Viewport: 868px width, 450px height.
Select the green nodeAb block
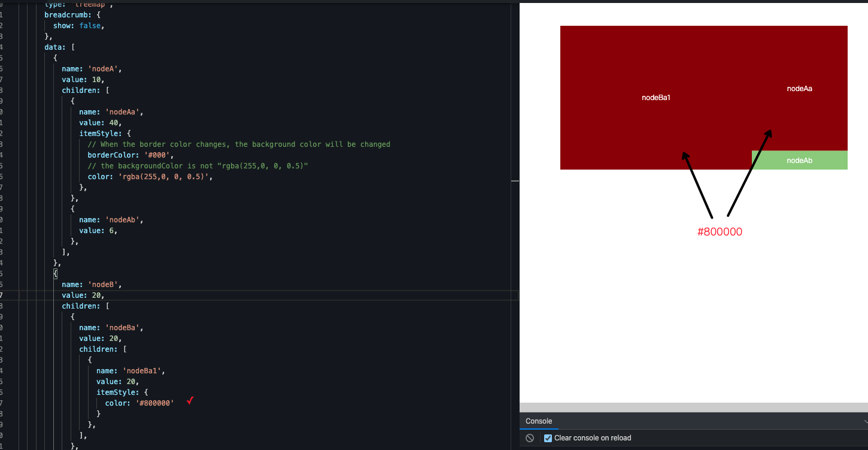pyautogui.click(x=799, y=160)
